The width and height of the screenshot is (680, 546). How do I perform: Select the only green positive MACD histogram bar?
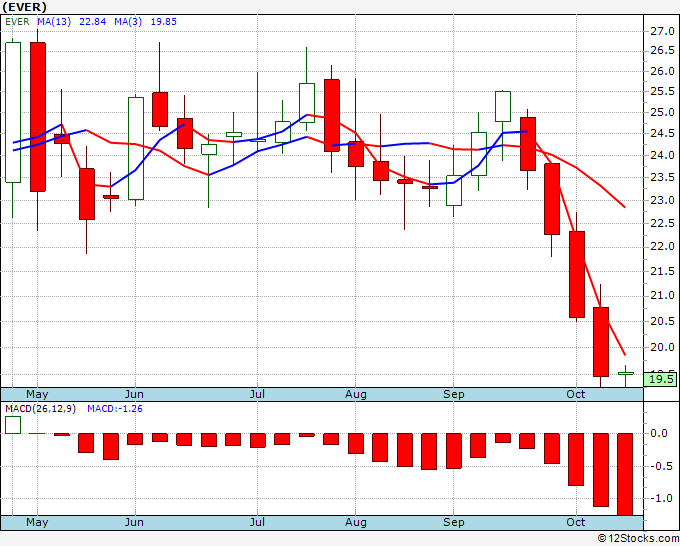[13, 425]
